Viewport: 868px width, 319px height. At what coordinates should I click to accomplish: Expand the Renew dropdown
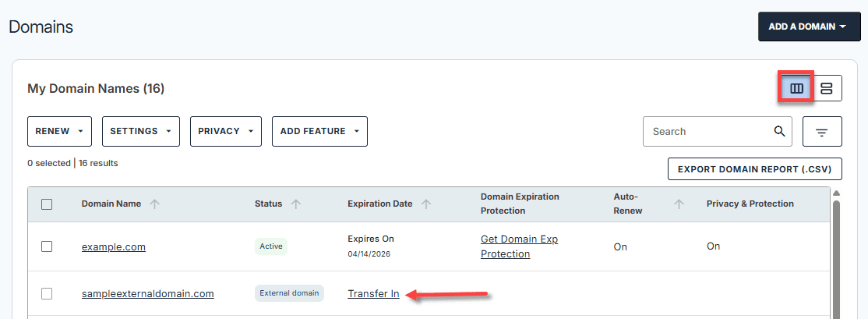point(59,131)
